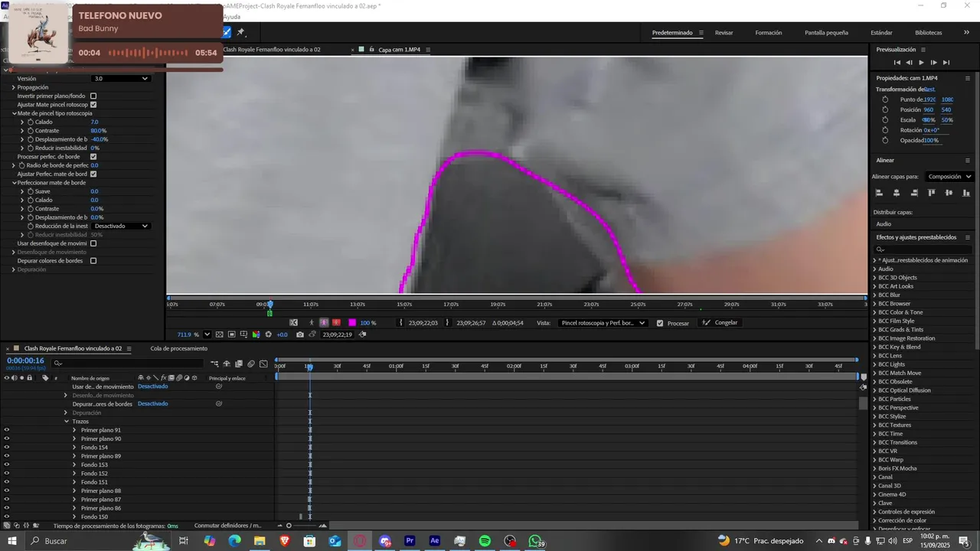
Task: Collapse the Trazos group in timeline
Action: tap(67, 422)
